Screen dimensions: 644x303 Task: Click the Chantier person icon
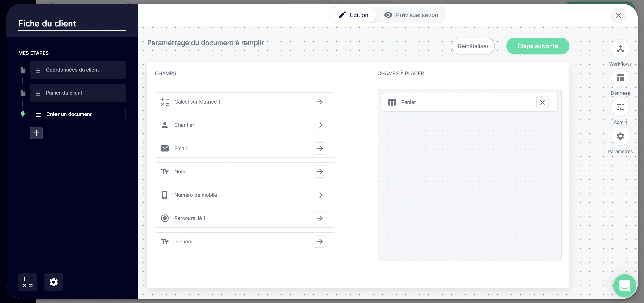165,125
